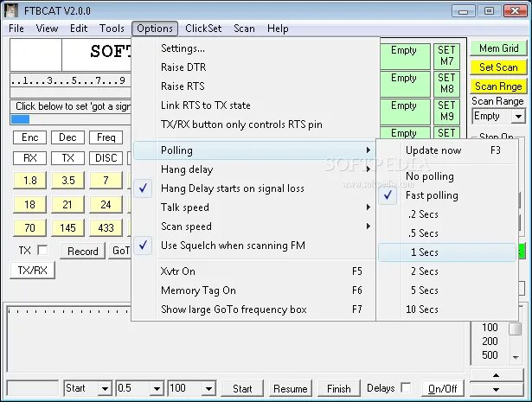The image size is (532, 402).
Task: Open the Scan menu
Action: [244, 29]
